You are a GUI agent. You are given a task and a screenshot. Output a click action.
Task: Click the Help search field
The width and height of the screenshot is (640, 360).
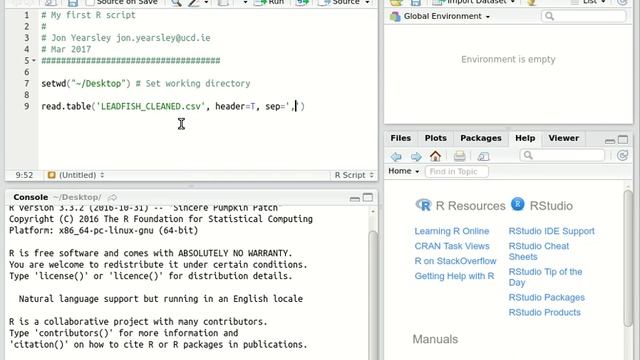coord(562,156)
